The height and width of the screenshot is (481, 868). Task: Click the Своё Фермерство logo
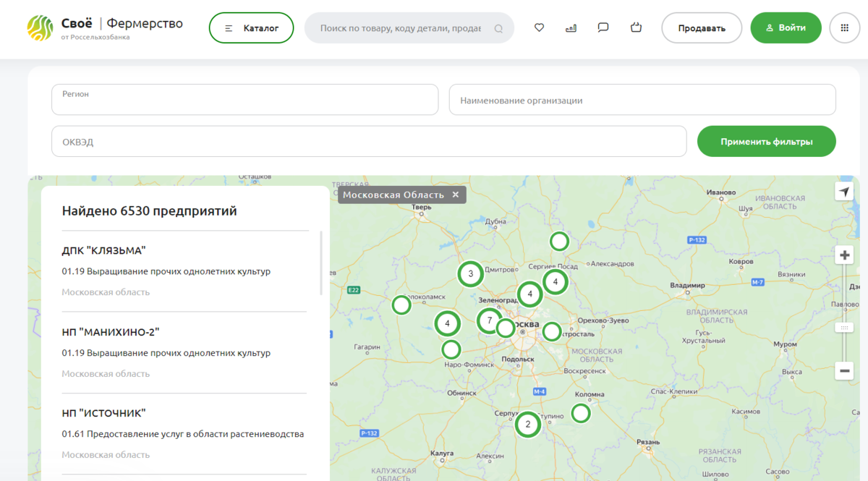[x=105, y=27]
